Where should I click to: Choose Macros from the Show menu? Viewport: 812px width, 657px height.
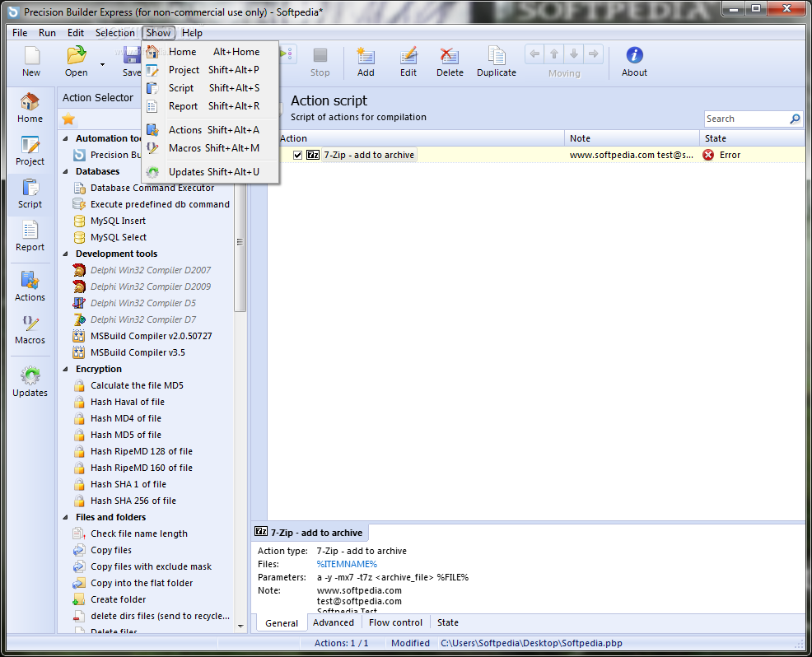(x=210, y=148)
